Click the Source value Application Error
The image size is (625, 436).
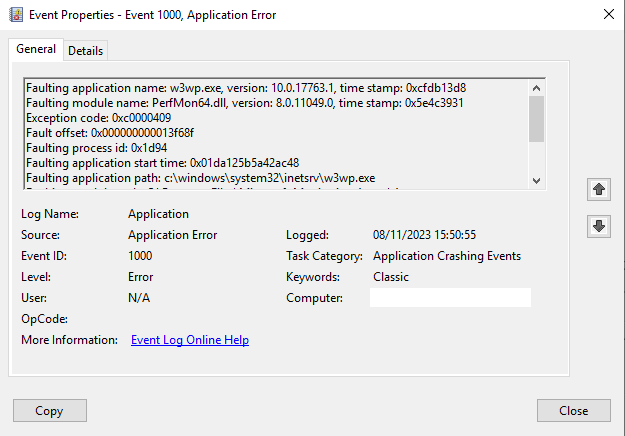(x=172, y=235)
